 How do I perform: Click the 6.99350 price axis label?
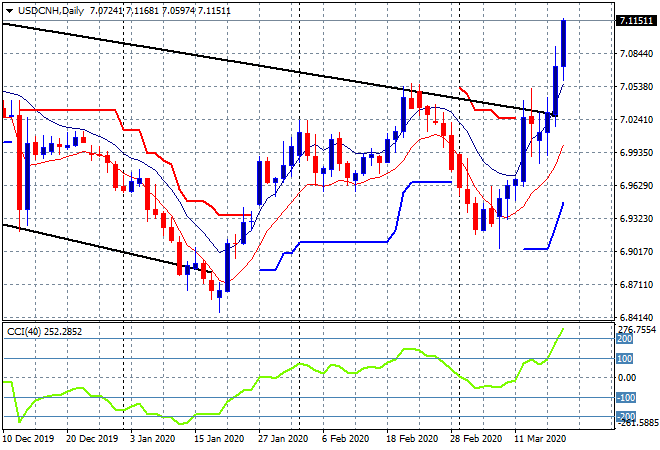[x=636, y=153]
